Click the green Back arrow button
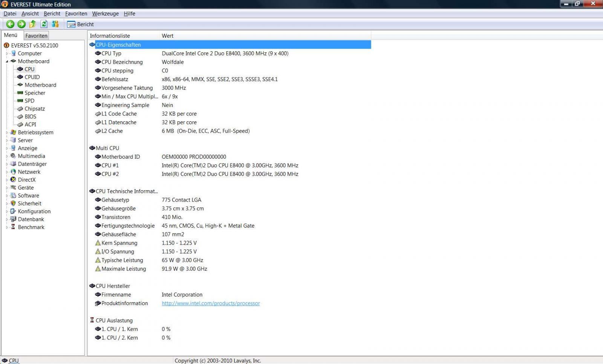Screen dimensions: 603x364 [x=10, y=24]
